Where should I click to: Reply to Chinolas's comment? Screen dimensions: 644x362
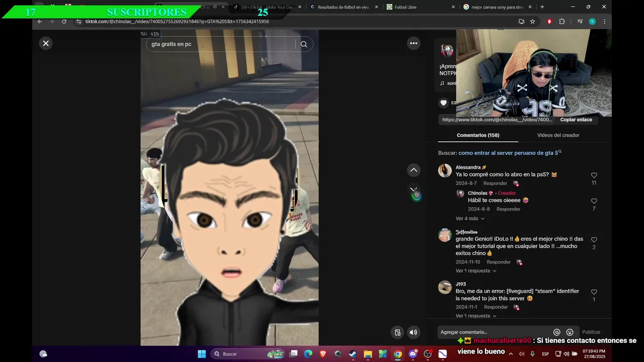point(508,209)
